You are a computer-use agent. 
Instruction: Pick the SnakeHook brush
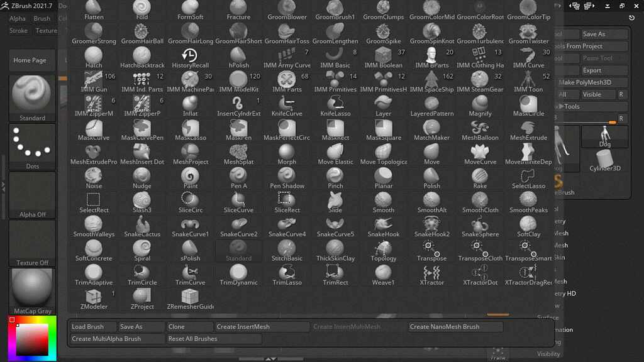click(x=384, y=228)
